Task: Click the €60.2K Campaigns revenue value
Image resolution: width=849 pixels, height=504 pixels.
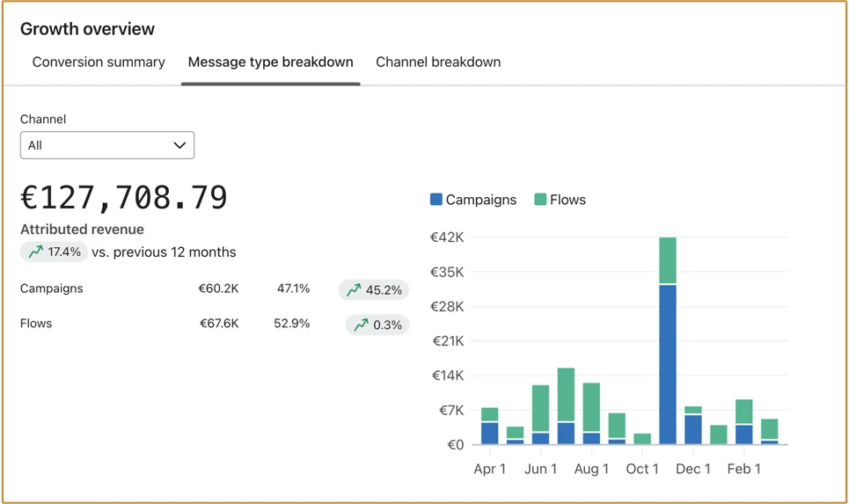Action: 218,289
